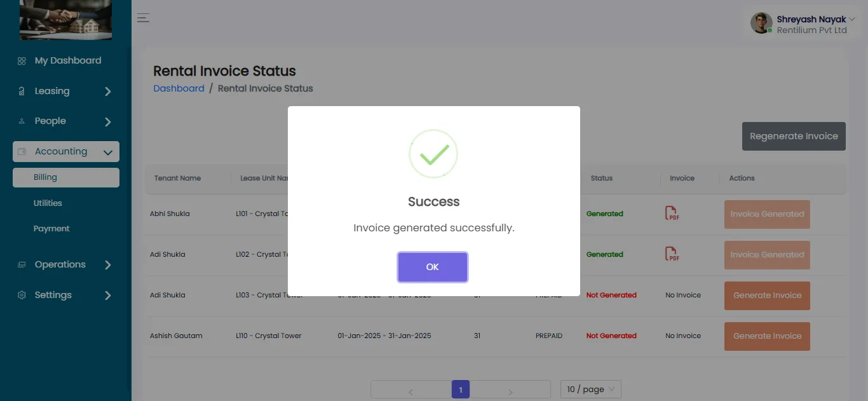Open the Utilities submenu item
This screenshot has height=401, width=868.
click(48, 203)
